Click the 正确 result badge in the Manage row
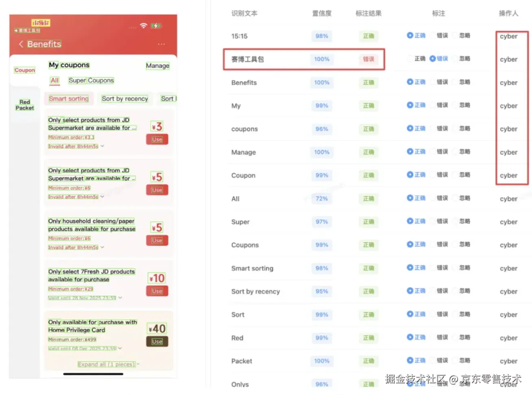532x395 pixels. 368,152
